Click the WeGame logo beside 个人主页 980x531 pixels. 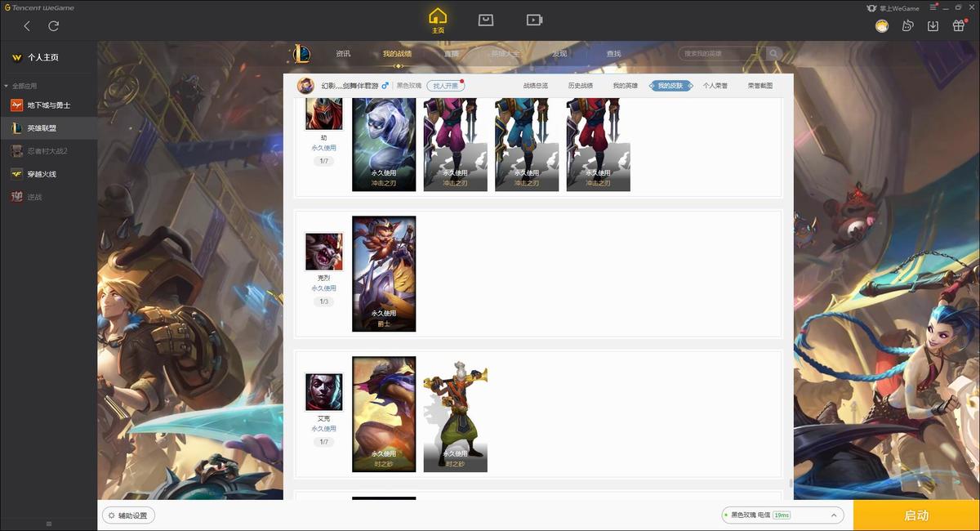16,58
